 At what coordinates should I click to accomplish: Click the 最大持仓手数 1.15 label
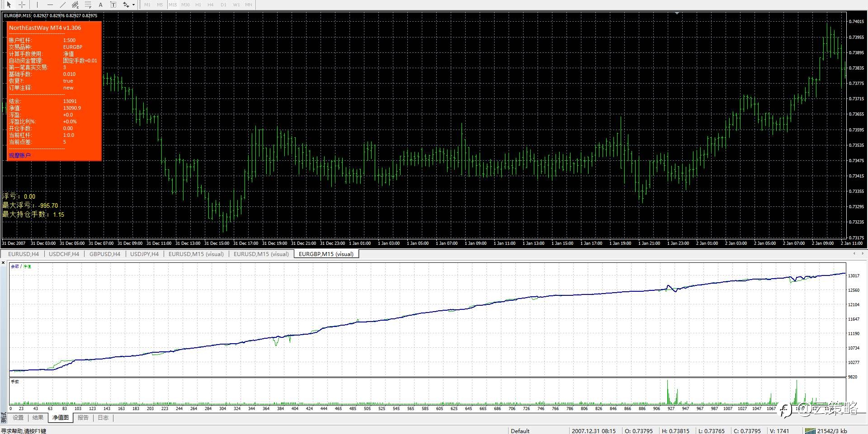33,215
